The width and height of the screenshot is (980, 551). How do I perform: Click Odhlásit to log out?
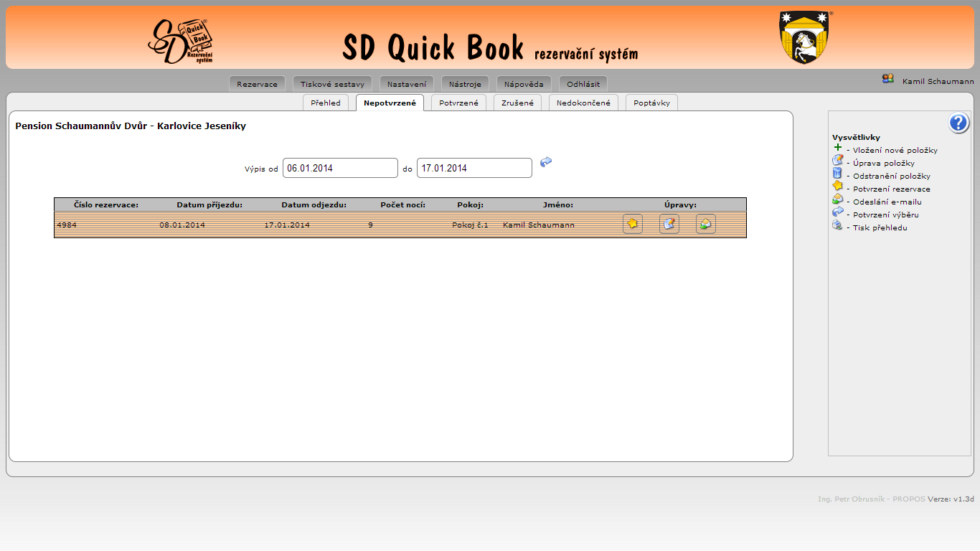click(x=583, y=84)
